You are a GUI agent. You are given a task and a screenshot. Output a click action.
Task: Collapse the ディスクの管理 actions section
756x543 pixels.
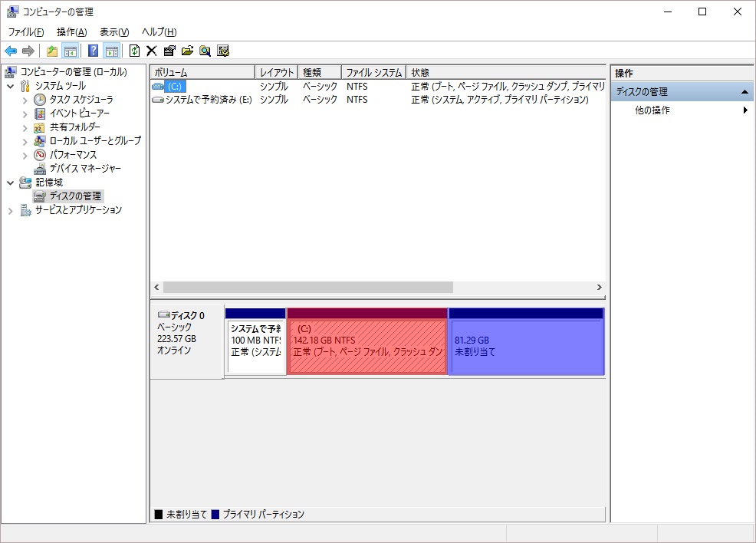pyautogui.click(x=744, y=91)
